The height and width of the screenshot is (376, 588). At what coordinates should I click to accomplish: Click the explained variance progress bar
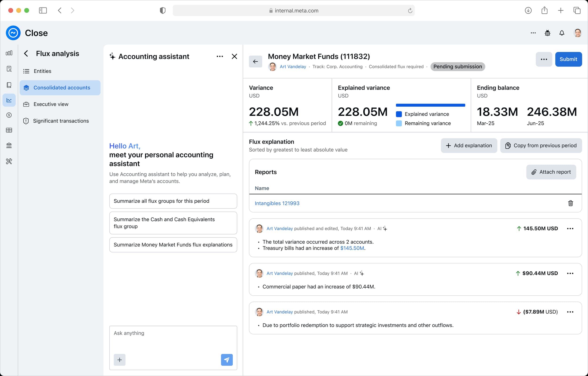click(x=430, y=105)
